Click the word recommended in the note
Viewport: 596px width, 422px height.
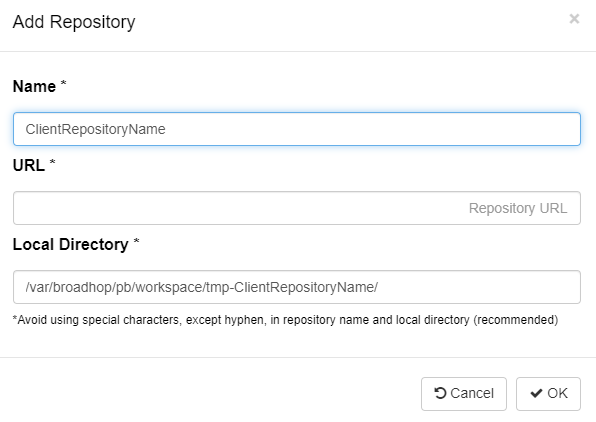516,320
